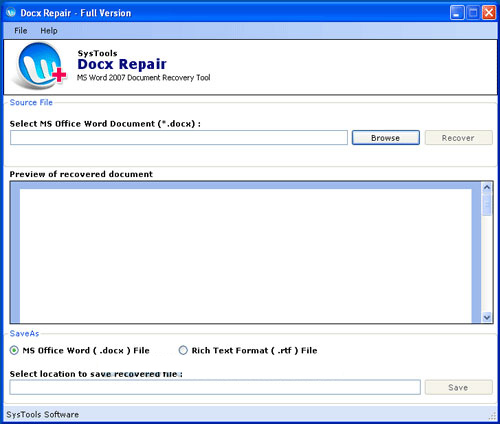
Task: Click the title bar application icon
Action: [x=11, y=13]
